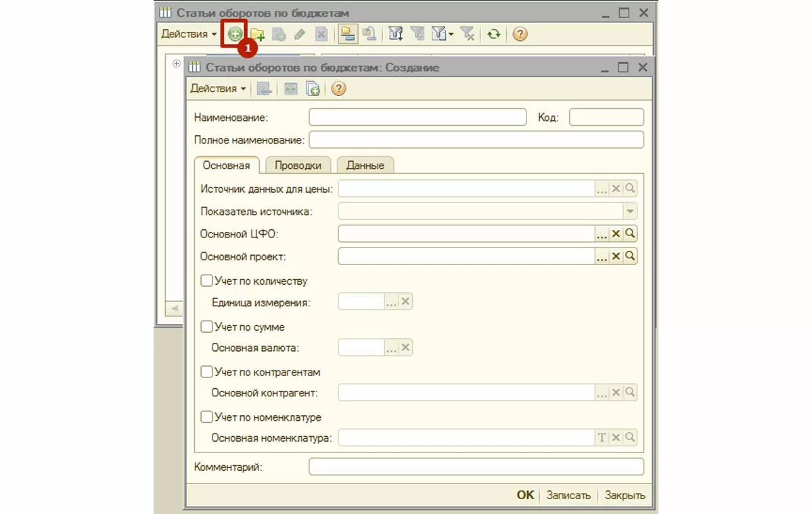This screenshot has height=514, width=812.
Task: Open the select button for Основная валюта
Action: tap(392, 348)
